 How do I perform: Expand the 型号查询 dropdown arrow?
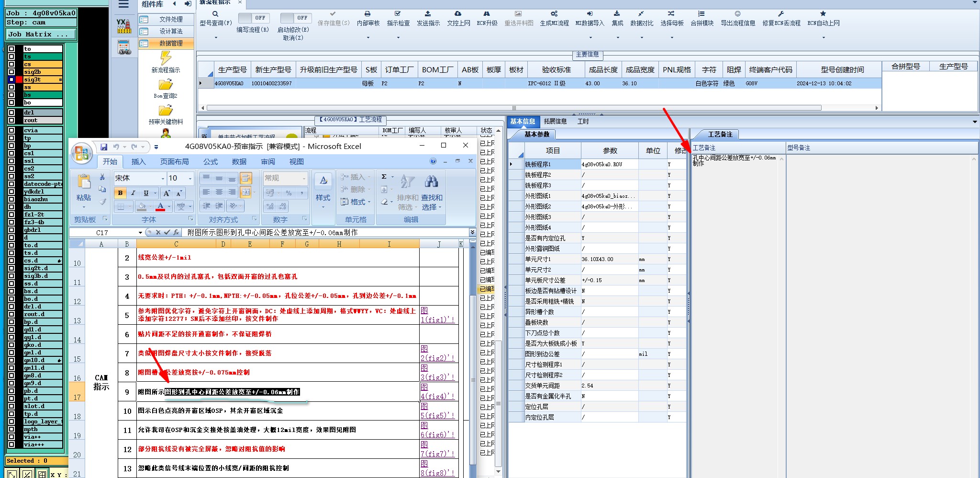[x=216, y=37]
